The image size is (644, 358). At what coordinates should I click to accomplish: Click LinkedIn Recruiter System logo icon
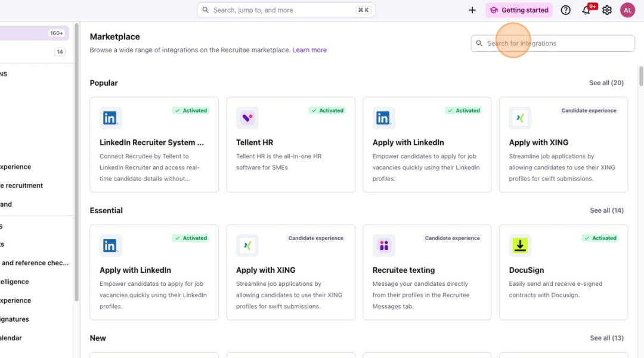click(x=110, y=118)
